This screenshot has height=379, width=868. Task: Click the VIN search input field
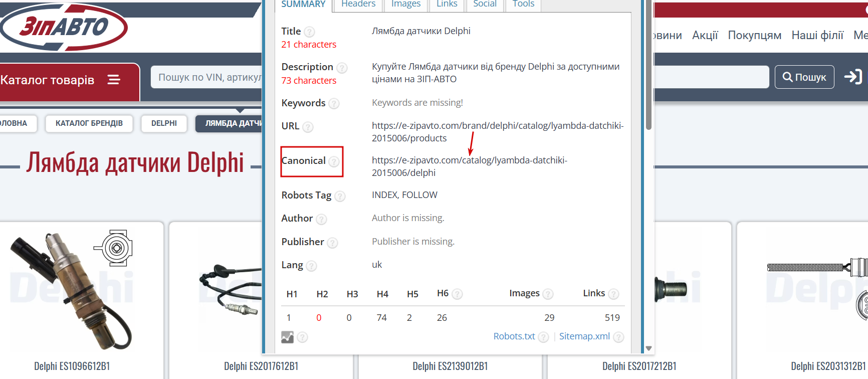(206, 77)
